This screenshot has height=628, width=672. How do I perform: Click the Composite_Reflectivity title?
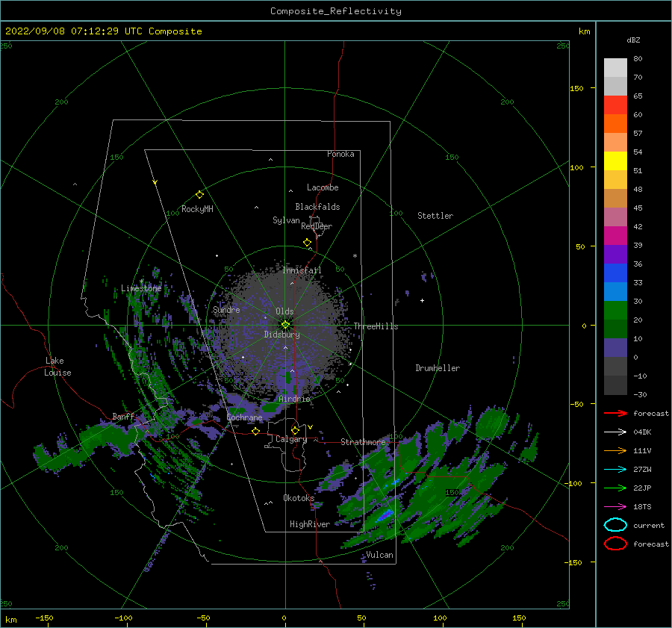click(336, 11)
